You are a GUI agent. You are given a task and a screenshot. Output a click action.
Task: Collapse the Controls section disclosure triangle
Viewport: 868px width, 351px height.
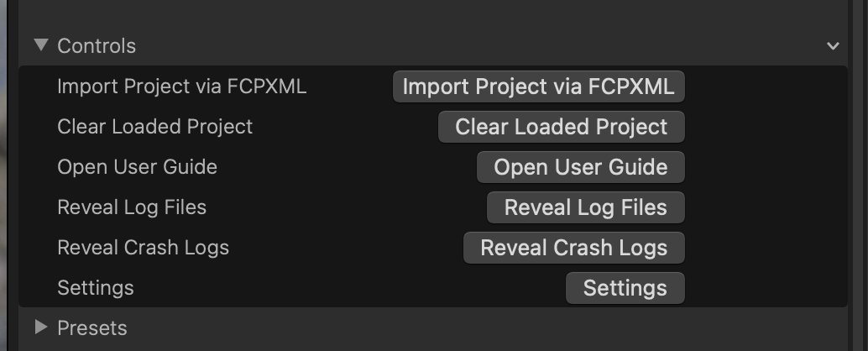[x=41, y=45]
